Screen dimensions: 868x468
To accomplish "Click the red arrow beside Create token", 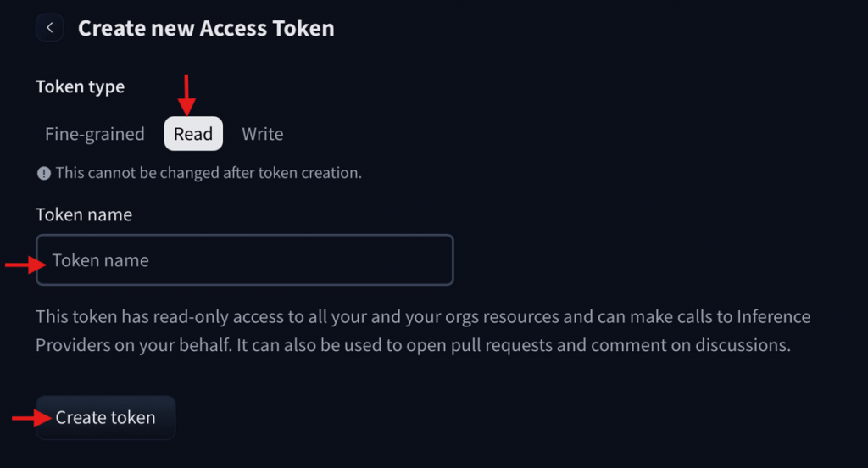I will (x=30, y=417).
